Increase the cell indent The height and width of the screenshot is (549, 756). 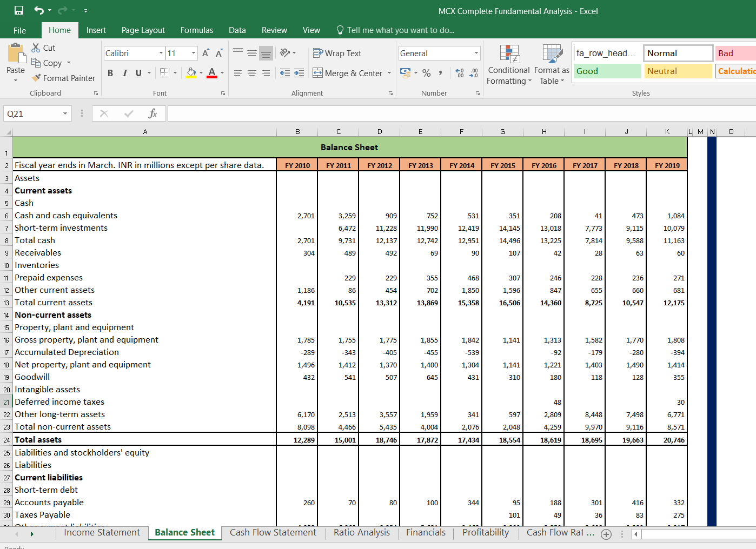tap(299, 73)
